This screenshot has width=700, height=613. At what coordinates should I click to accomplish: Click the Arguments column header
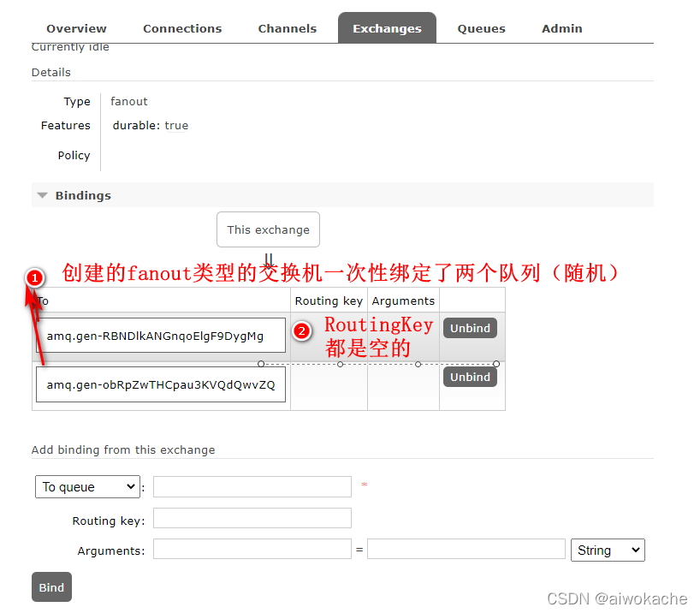click(403, 301)
